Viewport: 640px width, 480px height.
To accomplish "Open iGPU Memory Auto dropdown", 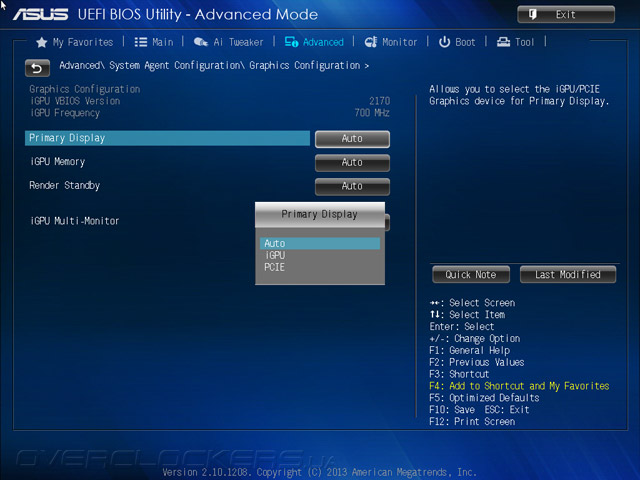I will pyautogui.click(x=352, y=162).
